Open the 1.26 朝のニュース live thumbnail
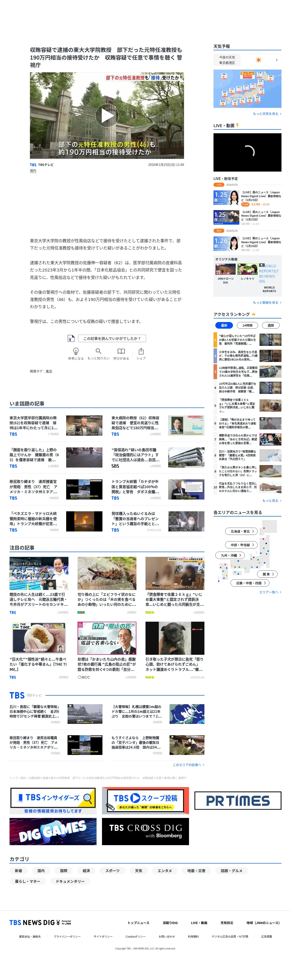The height and width of the screenshot is (980, 291). (226, 244)
